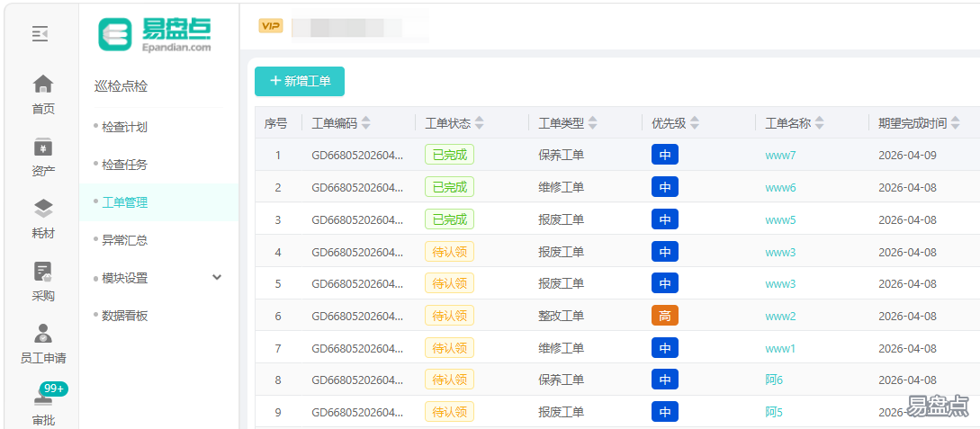980x429 pixels.
Task: Click work order code in row 1
Action: [357, 155]
